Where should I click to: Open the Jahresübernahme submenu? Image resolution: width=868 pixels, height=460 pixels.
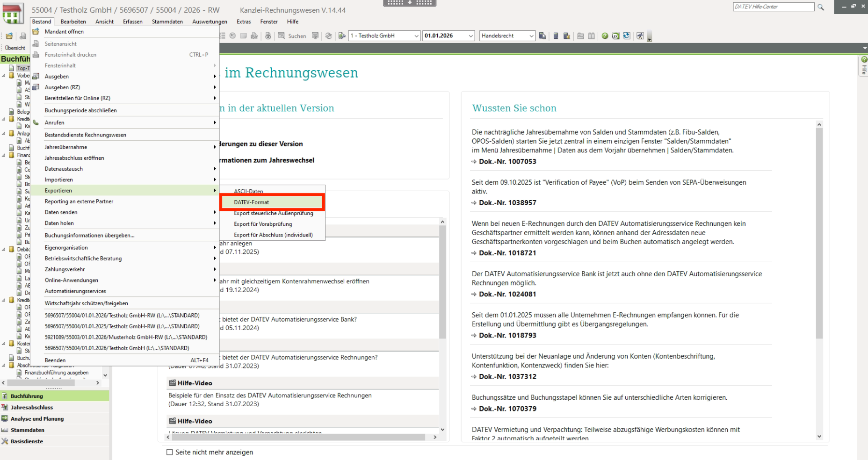125,147
